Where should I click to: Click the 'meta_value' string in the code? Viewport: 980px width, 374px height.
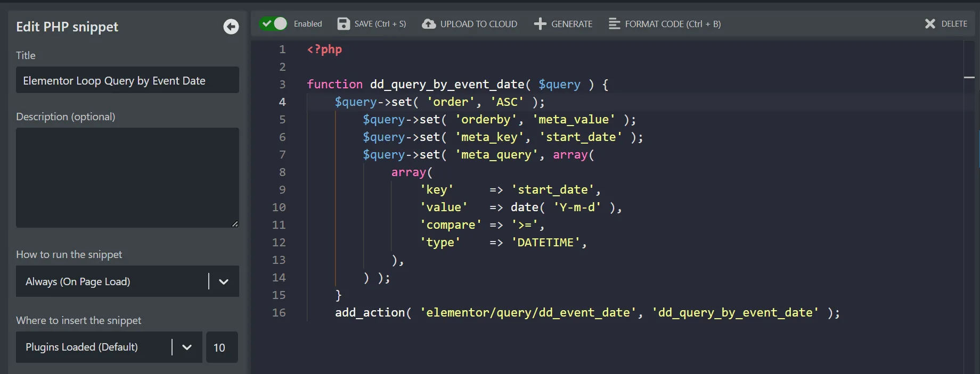coord(574,120)
